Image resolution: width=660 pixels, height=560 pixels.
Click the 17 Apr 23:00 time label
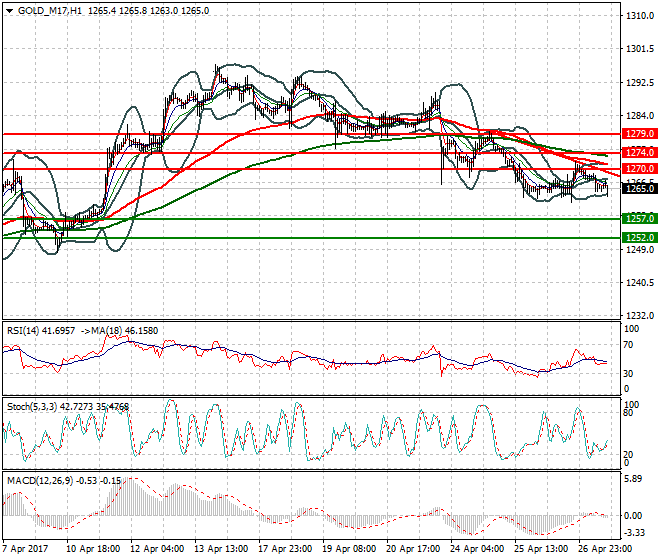[285, 549]
